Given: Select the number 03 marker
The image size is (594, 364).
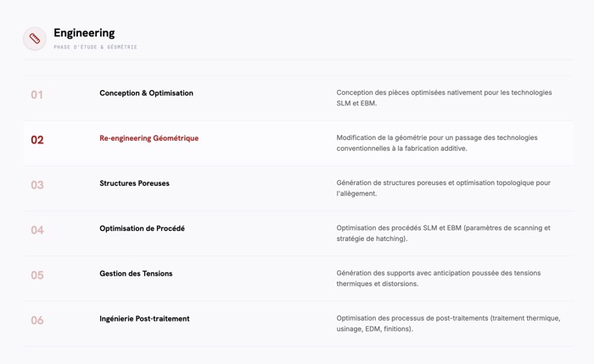Looking at the screenshot, I should click(37, 185).
